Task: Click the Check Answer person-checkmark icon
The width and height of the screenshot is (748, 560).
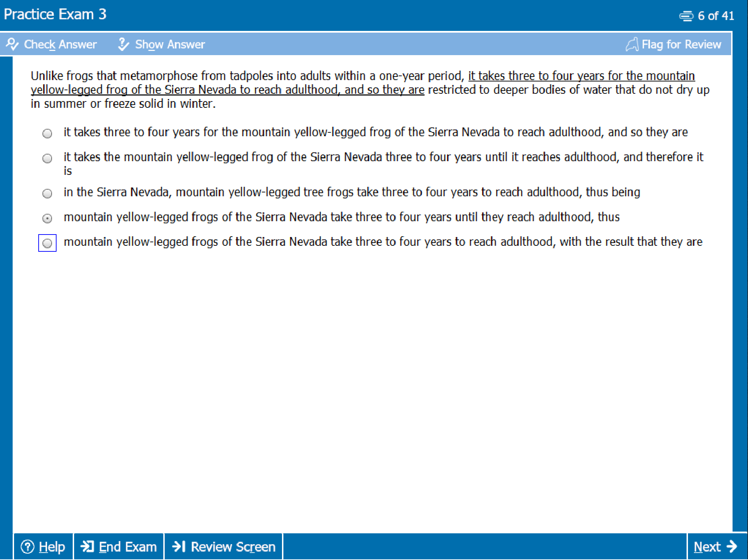Action: [x=12, y=44]
